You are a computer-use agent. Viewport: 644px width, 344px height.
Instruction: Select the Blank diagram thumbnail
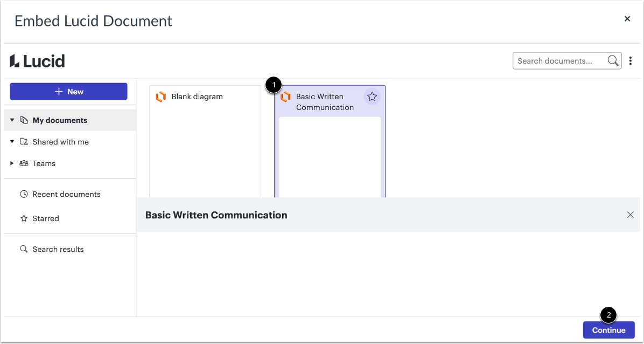205,140
